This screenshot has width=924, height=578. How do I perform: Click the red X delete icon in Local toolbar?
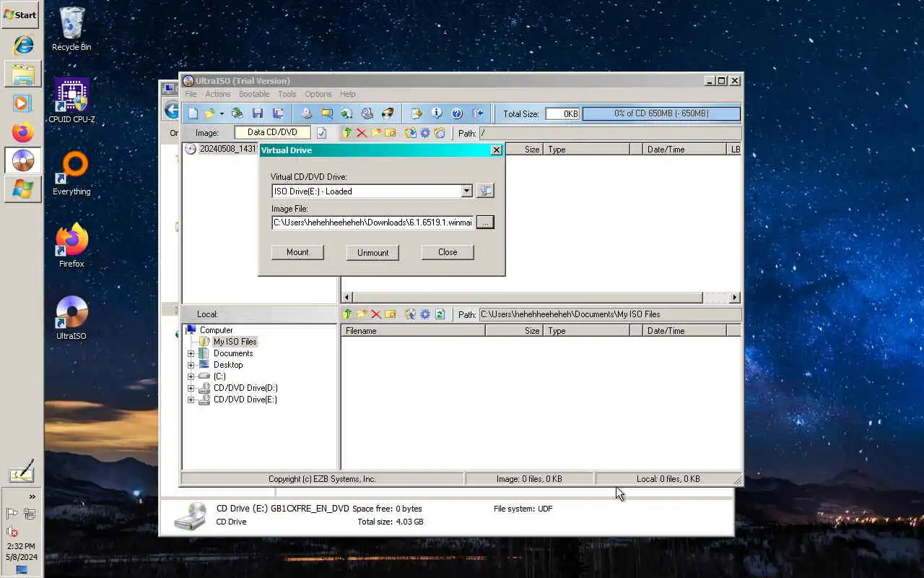pyautogui.click(x=376, y=314)
